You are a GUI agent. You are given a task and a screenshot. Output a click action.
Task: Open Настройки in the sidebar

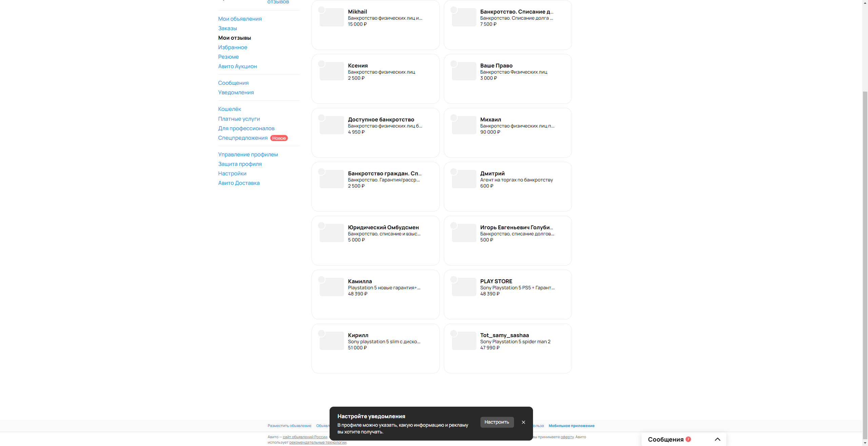coord(232,174)
